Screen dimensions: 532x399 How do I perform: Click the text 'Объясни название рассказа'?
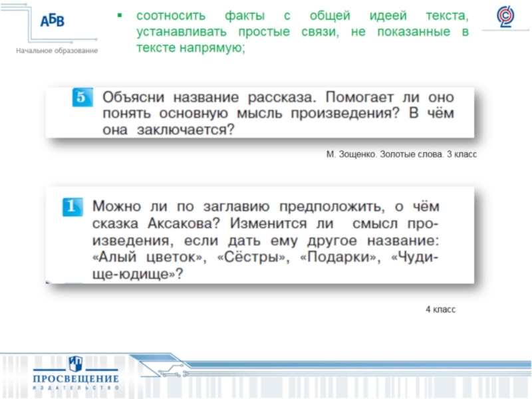point(209,97)
